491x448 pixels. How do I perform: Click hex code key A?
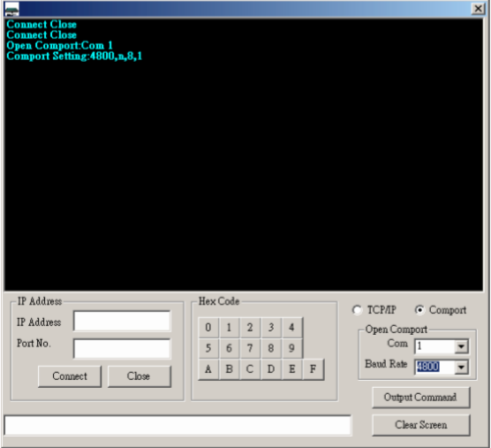pos(208,369)
